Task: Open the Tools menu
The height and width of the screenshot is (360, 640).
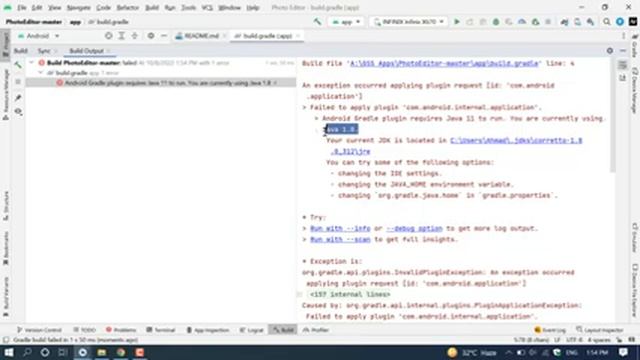Action: [x=188, y=7]
